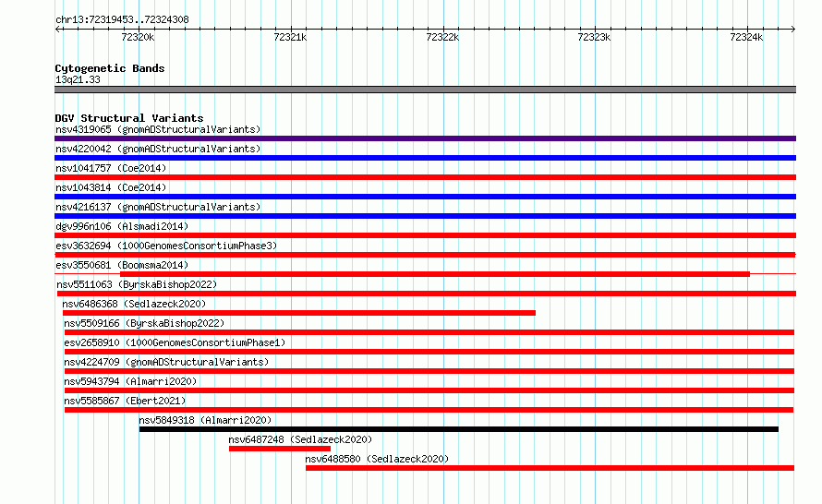Click the red nsv5509166 variant bar

429,332
